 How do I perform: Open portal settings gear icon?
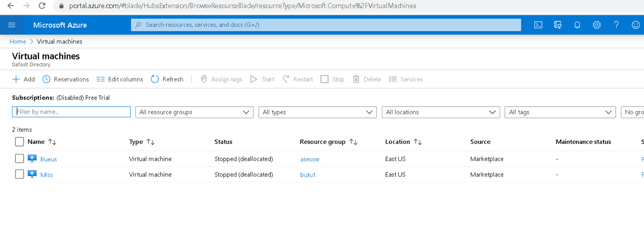click(597, 25)
